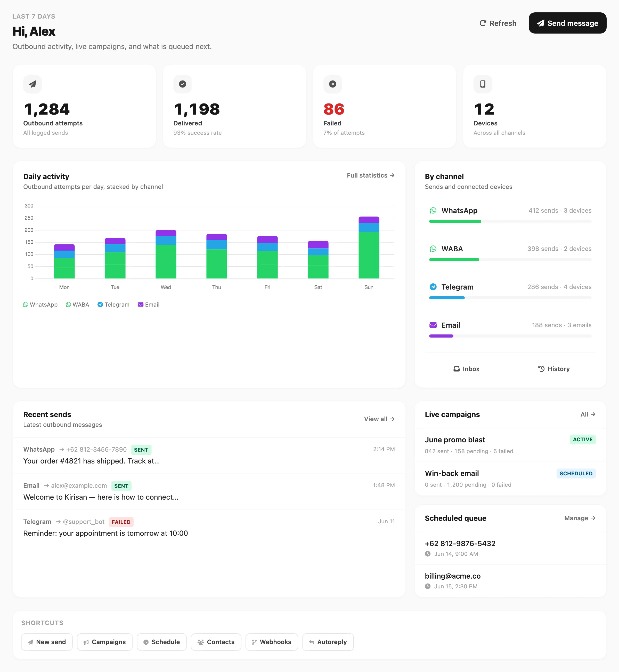Click the X-circle icon on Failed card

pyautogui.click(x=333, y=84)
